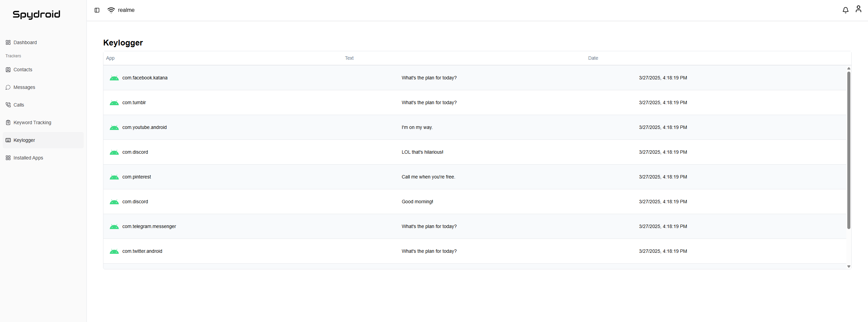
Task: Click the Messages bubble icon
Action: pos(8,87)
